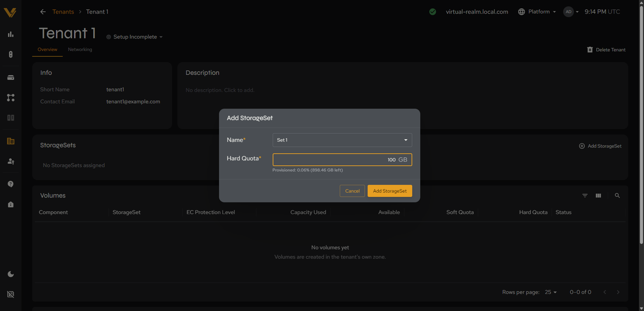This screenshot has width=644, height=311.
Task: Open the lock security sidebar icon
Action: (x=11, y=204)
